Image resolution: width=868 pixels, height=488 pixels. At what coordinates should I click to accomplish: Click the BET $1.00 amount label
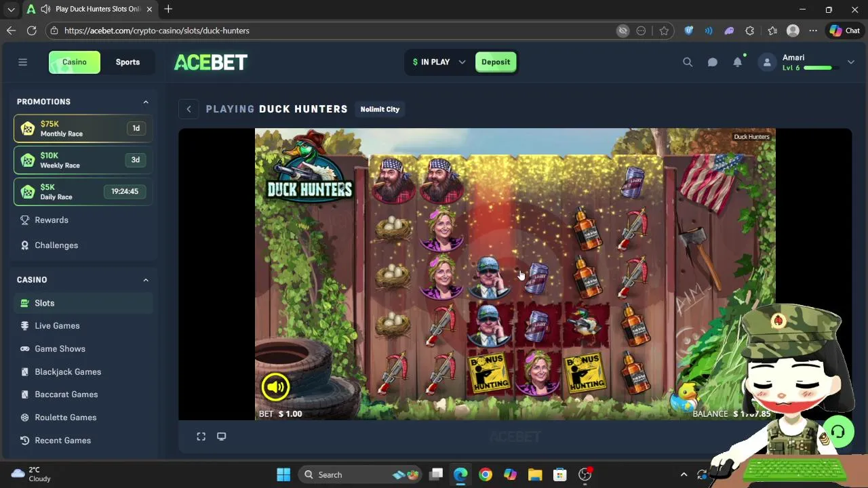tap(281, 414)
